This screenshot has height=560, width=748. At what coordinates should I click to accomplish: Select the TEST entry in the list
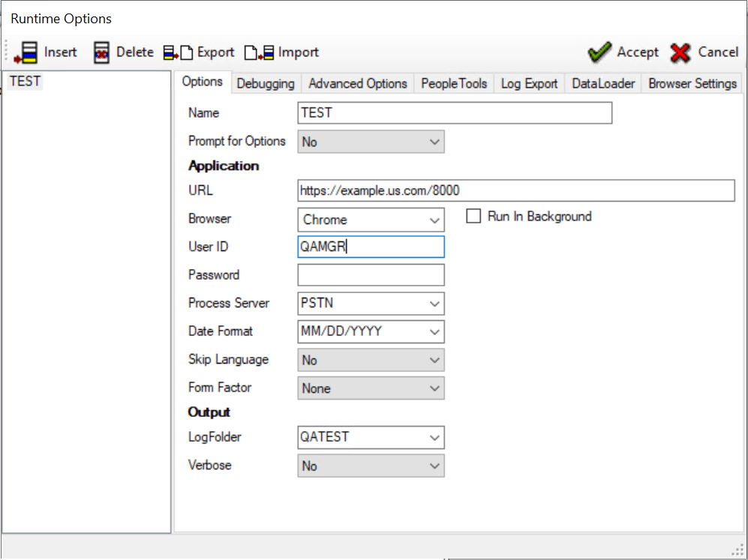point(25,81)
